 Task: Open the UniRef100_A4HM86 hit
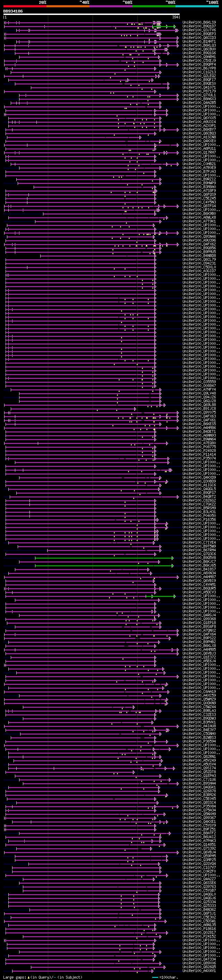click(x=199, y=428)
